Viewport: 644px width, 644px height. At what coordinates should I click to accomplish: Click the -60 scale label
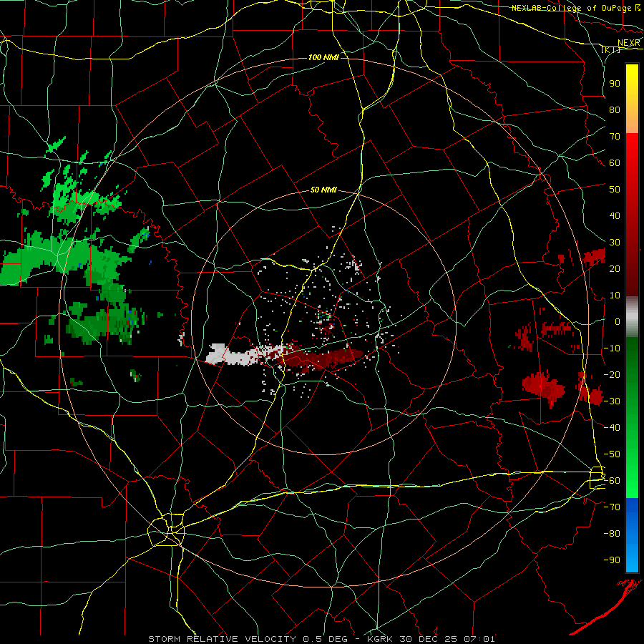click(x=612, y=481)
